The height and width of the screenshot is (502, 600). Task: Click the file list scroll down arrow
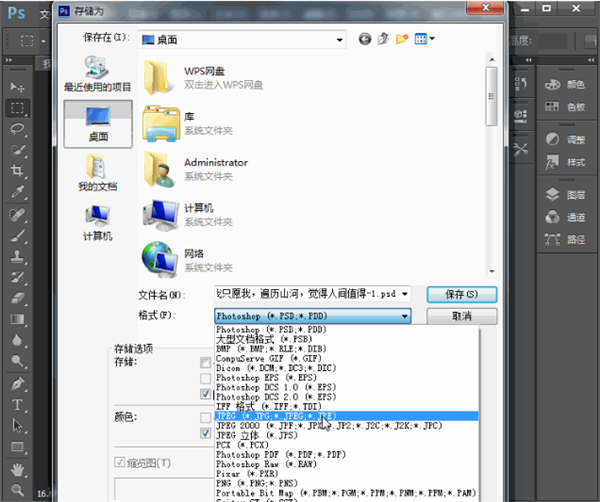[x=492, y=271]
